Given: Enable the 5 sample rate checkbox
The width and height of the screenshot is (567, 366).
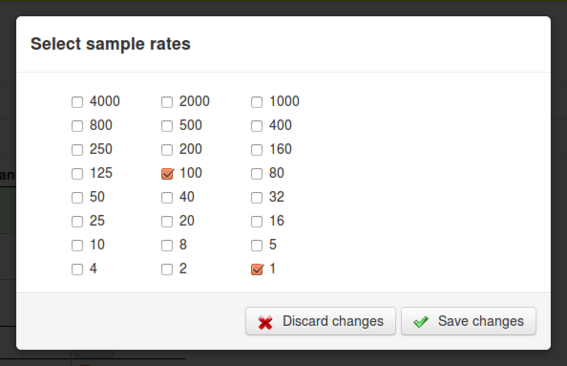Looking at the screenshot, I should pyautogui.click(x=257, y=245).
